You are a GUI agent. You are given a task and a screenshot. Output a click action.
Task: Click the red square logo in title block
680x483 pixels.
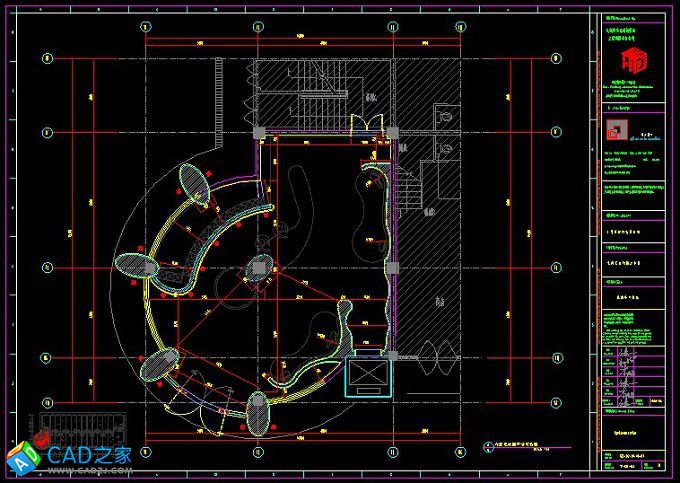point(617,131)
